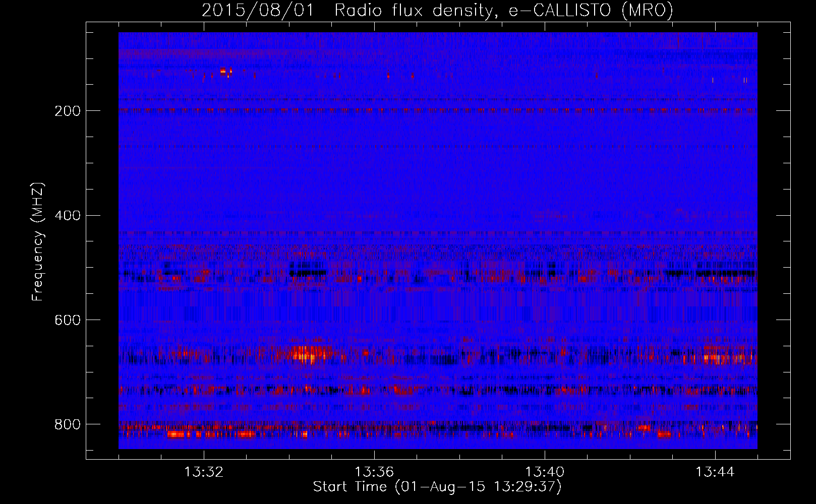
Task: Click the 13:32 time tick label
Action: click(x=203, y=472)
